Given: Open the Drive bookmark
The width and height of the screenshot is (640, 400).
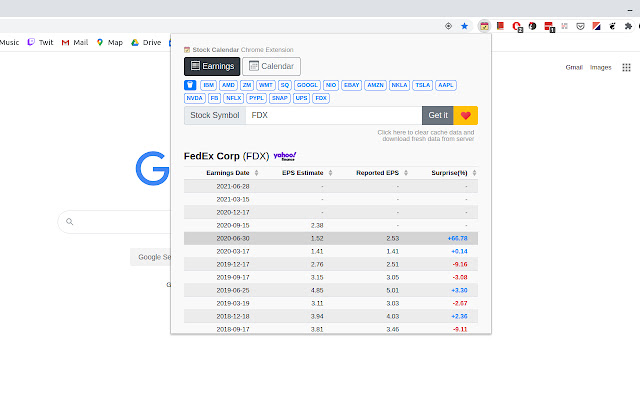Looking at the screenshot, I should tap(146, 42).
